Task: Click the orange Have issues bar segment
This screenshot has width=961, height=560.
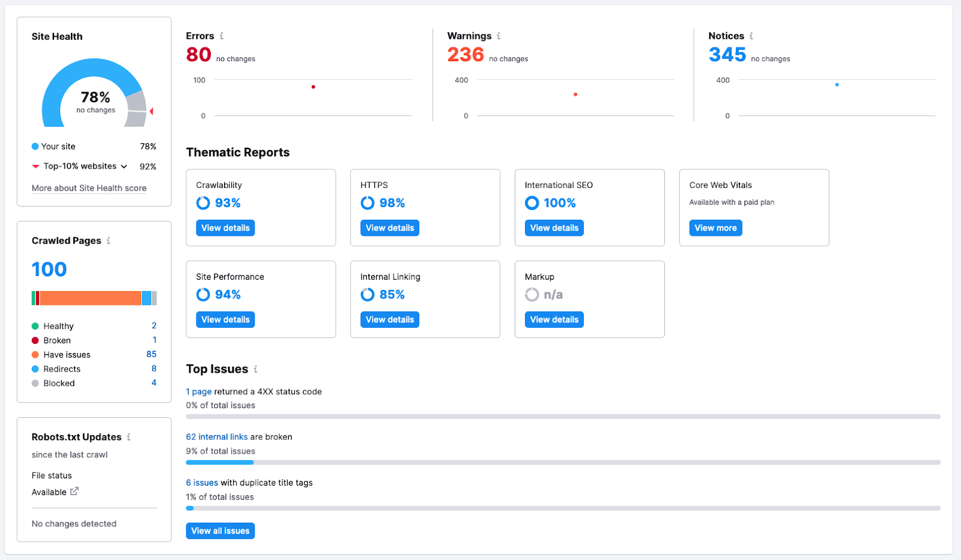Action: pyautogui.click(x=90, y=298)
